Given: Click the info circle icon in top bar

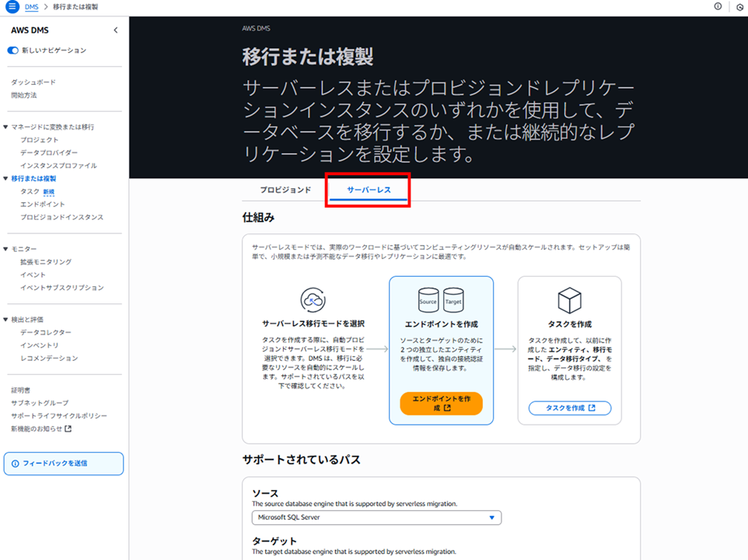Looking at the screenshot, I should (718, 7).
